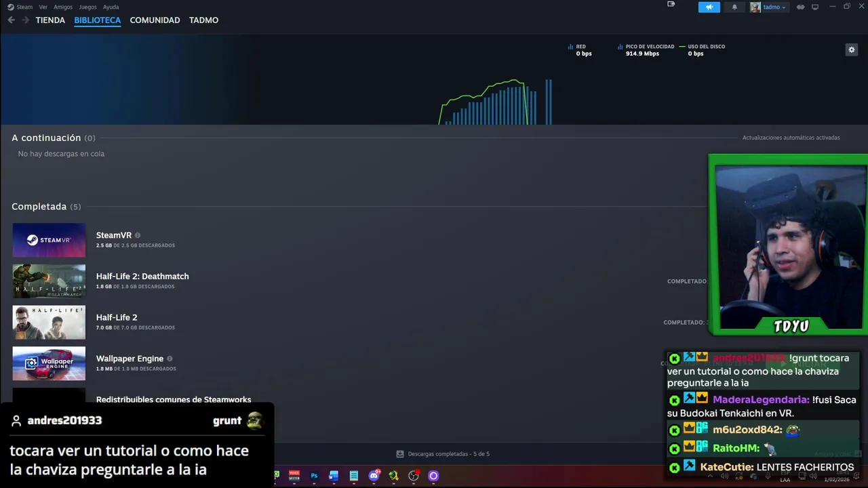This screenshot has height=488, width=868.
Task: Open green-yellow app icon in taskbar
Action: point(393,476)
